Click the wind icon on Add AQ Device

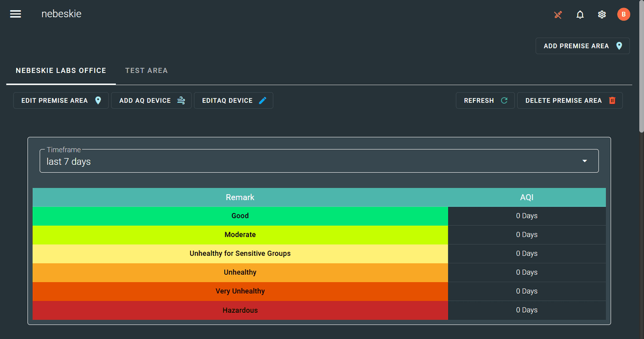point(181,100)
